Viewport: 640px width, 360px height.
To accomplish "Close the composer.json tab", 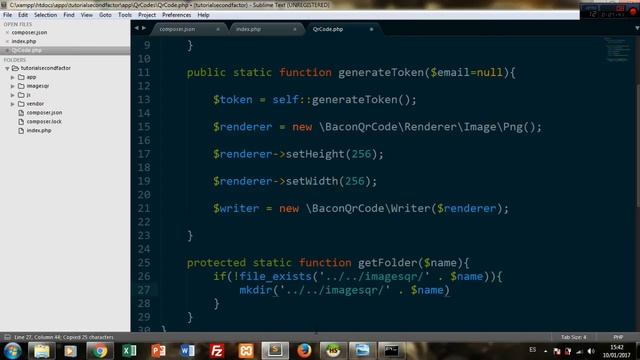I will (218, 29).
